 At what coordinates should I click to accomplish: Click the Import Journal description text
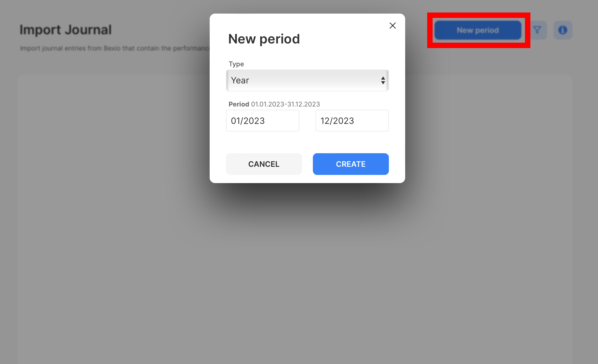(114, 48)
